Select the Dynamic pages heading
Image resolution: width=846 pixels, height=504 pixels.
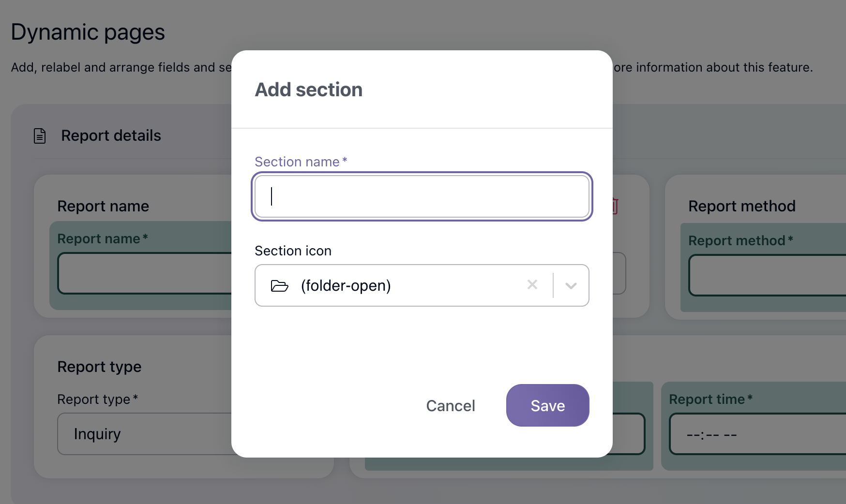click(x=88, y=32)
